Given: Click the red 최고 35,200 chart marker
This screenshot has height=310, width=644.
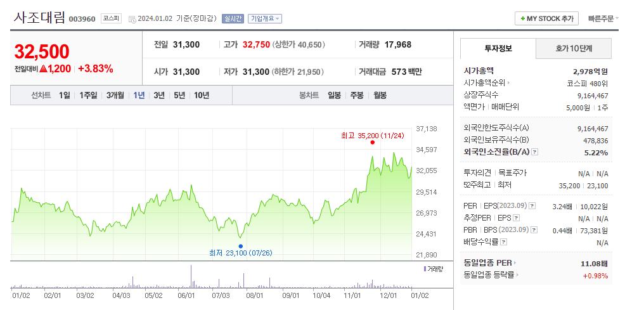Looking at the screenshot, I should 373,143.
